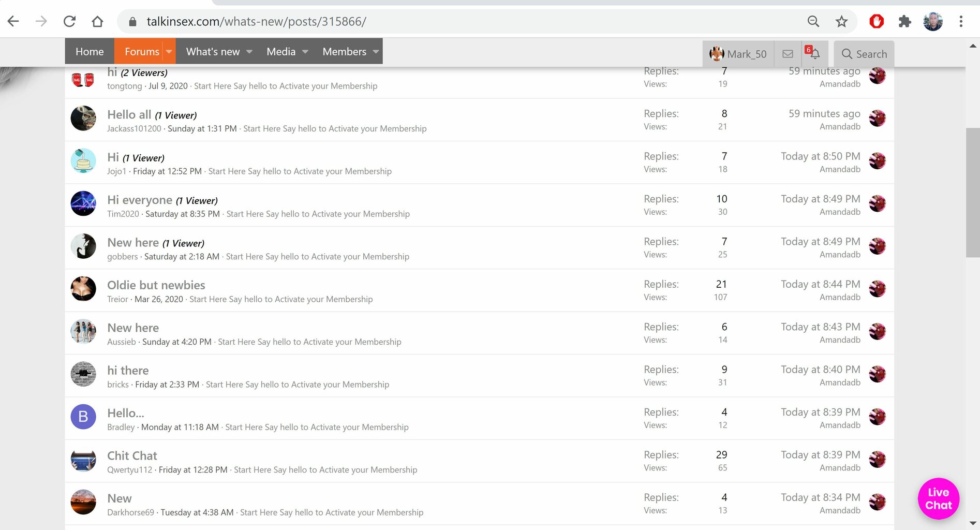
Task: Open the browser extensions puzzle icon
Action: [x=904, y=21]
